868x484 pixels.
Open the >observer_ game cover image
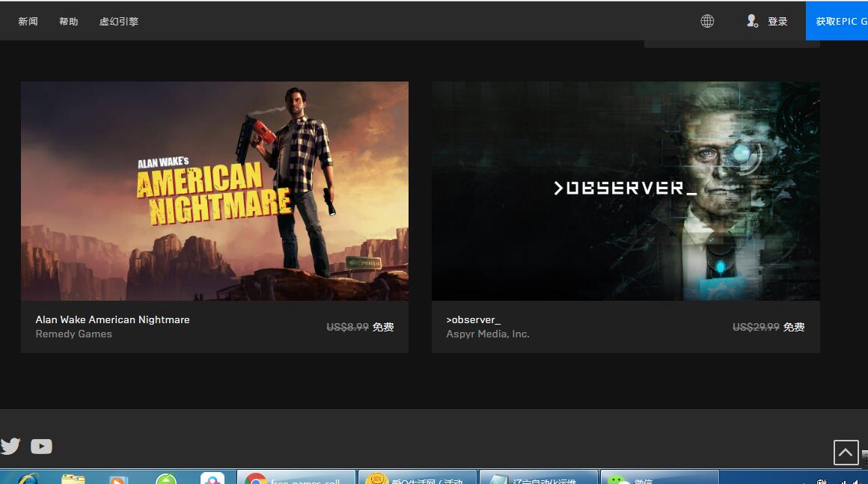click(x=626, y=192)
